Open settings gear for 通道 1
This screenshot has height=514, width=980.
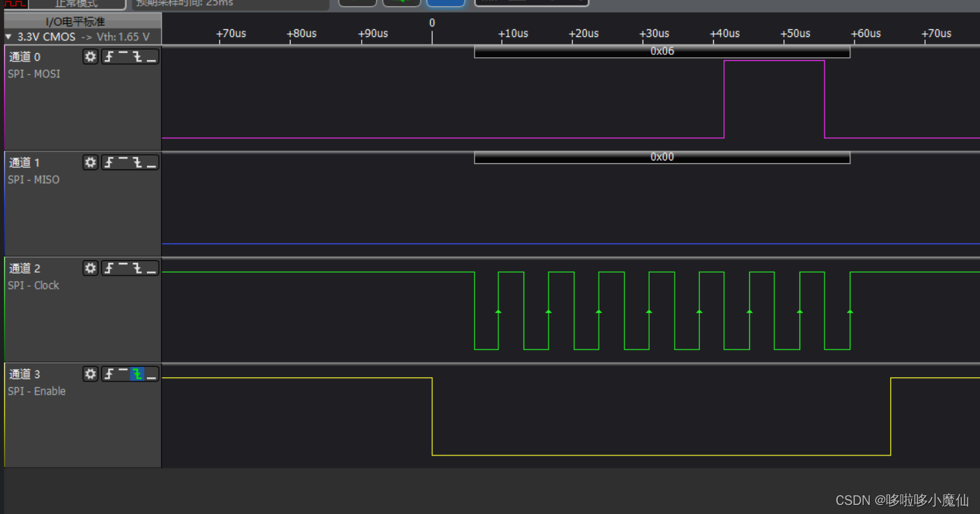(91, 162)
